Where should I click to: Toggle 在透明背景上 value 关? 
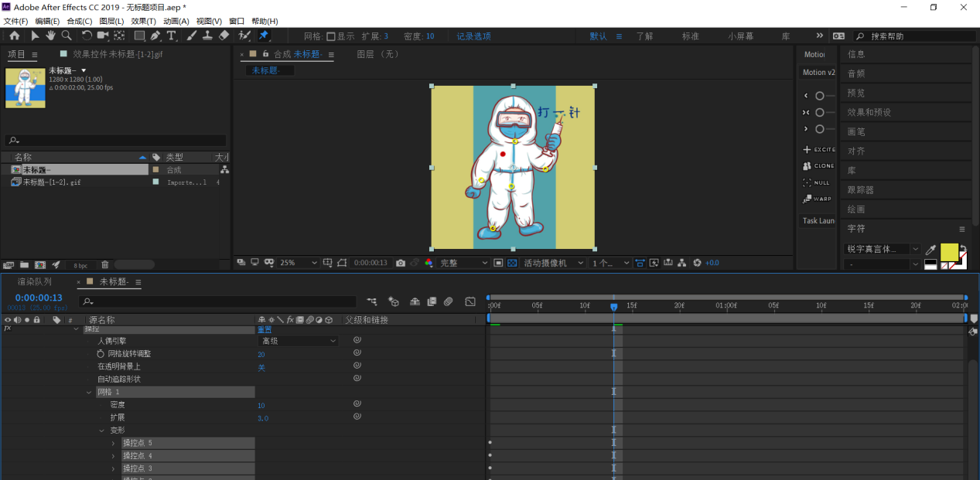(x=261, y=367)
